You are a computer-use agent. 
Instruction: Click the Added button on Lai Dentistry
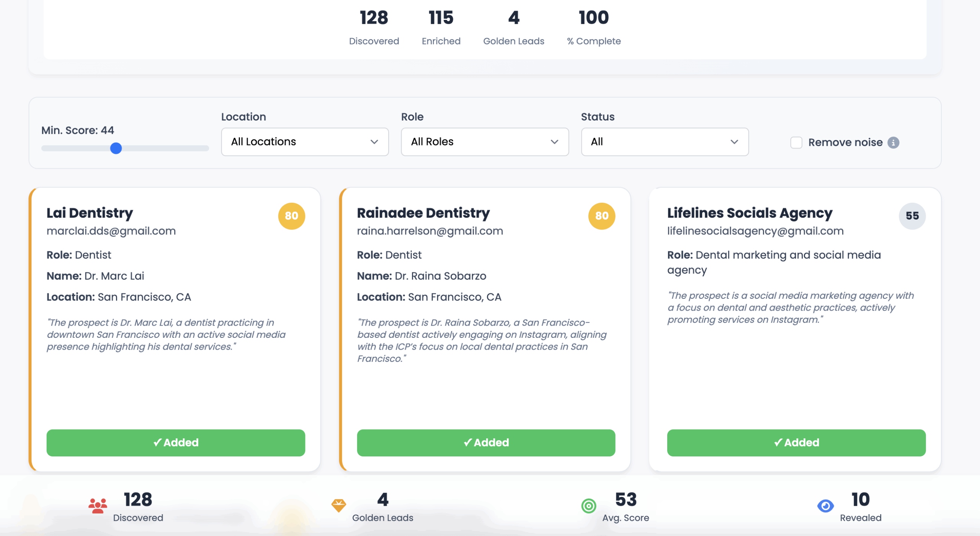point(176,443)
